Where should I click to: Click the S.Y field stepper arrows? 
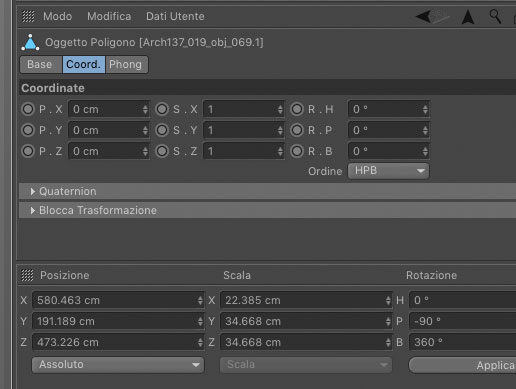[280, 130]
